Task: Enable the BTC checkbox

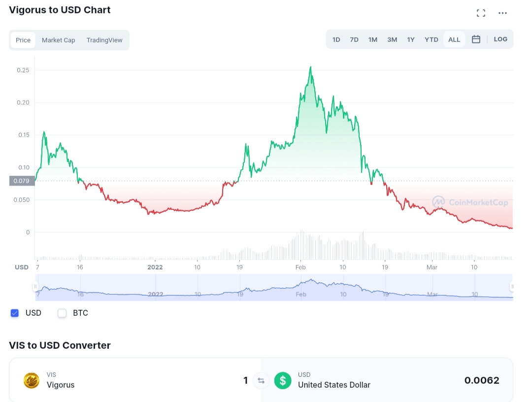Action: click(x=62, y=313)
